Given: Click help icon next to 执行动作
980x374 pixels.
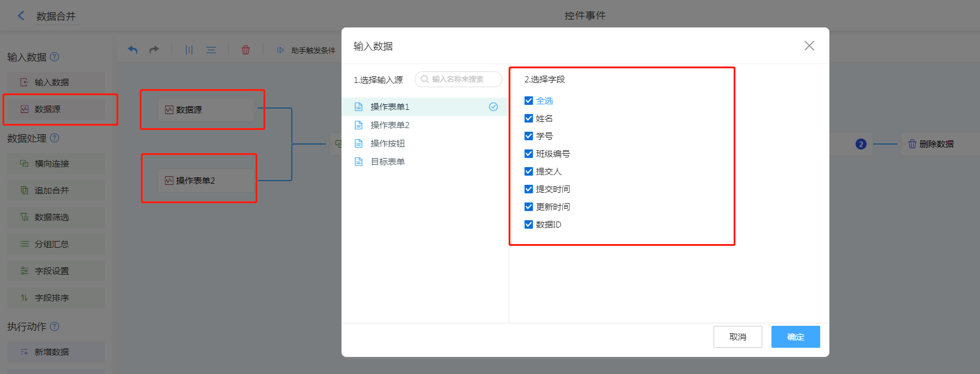Looking at the screenshot, I should point(54,326).
